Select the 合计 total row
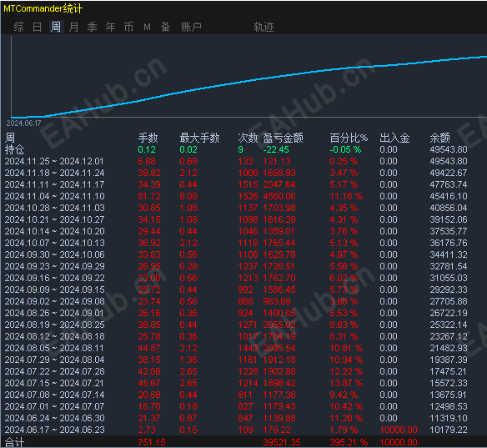Viewport: 487px width, 448px height. [236, 442]
